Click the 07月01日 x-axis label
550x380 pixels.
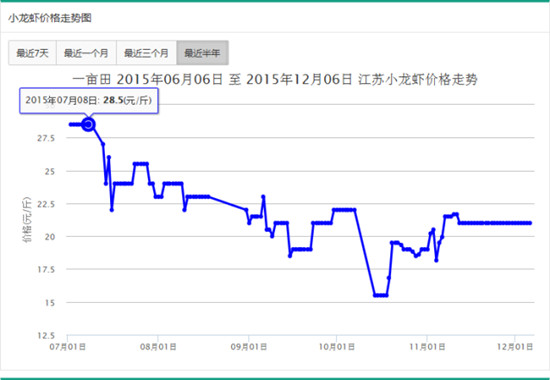point(67,347)
